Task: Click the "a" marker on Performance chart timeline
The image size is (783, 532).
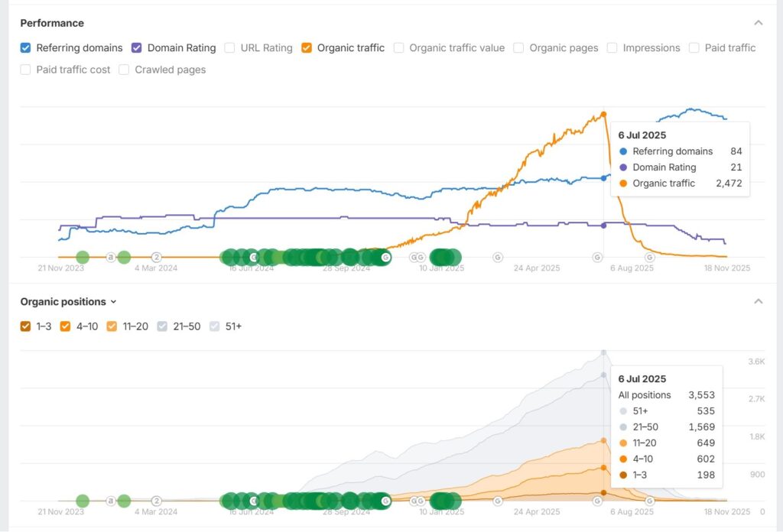Action: 111,258
